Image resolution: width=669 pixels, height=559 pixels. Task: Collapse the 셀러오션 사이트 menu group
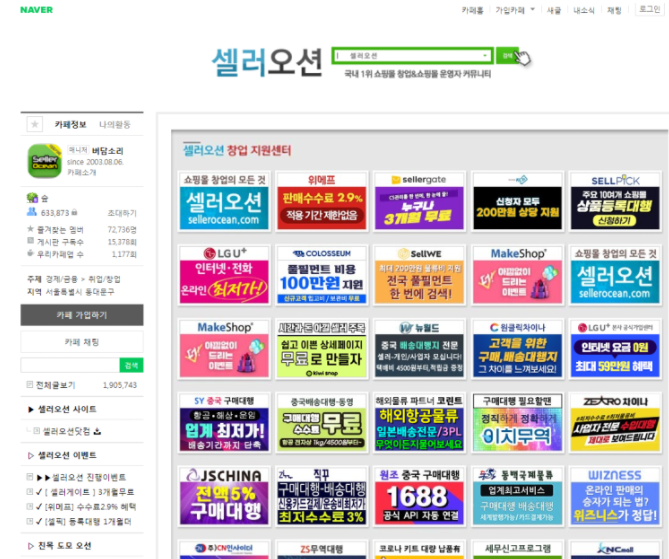[x=67, y=409]
